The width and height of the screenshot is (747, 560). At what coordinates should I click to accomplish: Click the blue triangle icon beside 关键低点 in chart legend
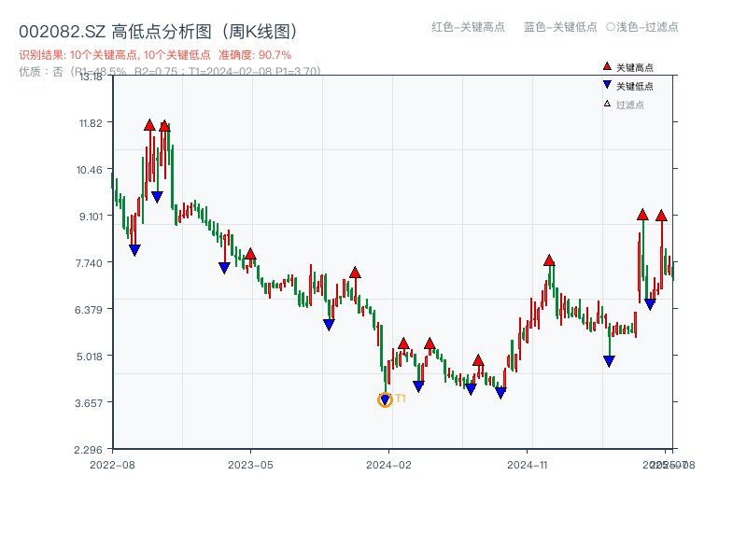coord(607,85)
